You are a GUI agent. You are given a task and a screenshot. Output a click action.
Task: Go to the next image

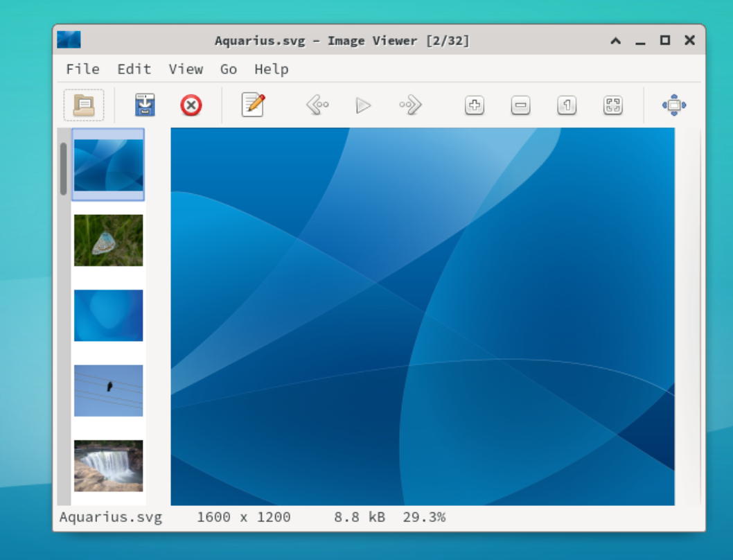pos(409,105)
